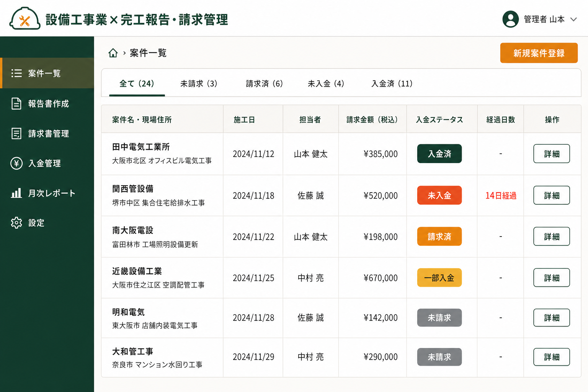
Task: Open 設定 in the sidebar menu
Action: [x=47, y=223]
